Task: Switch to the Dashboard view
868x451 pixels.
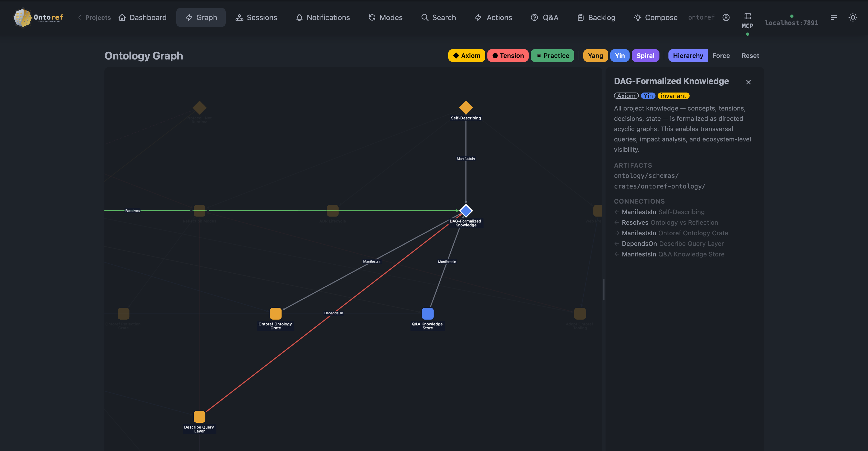Action: pos(142,17)
